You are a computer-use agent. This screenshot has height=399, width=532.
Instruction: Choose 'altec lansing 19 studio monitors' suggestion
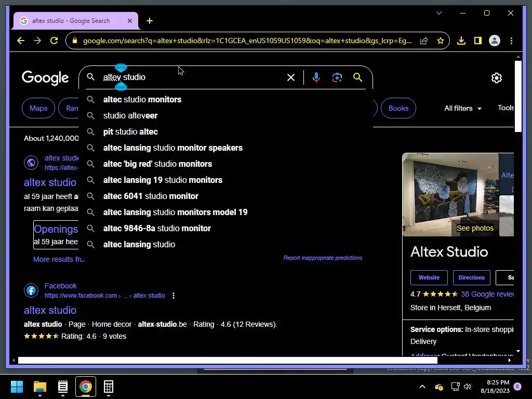[225, 180]
